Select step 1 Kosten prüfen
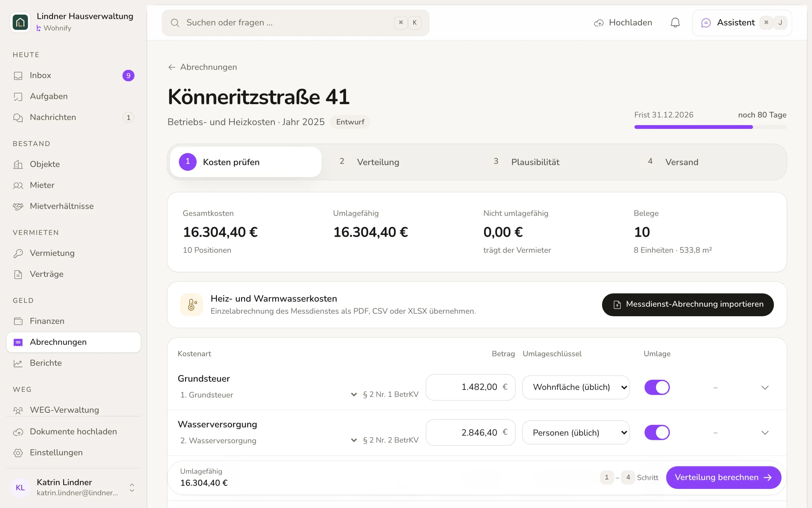 [x=246, y=162]
